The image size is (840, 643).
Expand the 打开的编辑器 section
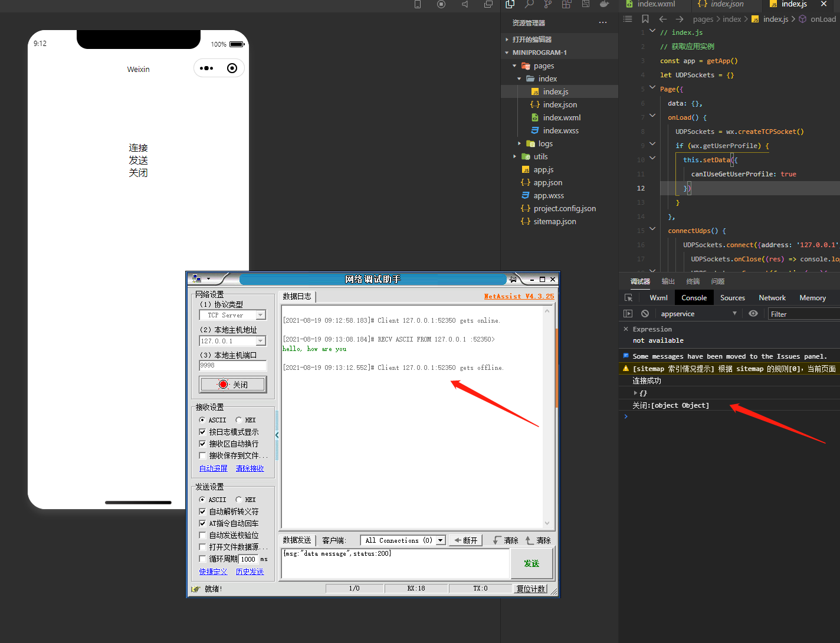tap(507, 40)
